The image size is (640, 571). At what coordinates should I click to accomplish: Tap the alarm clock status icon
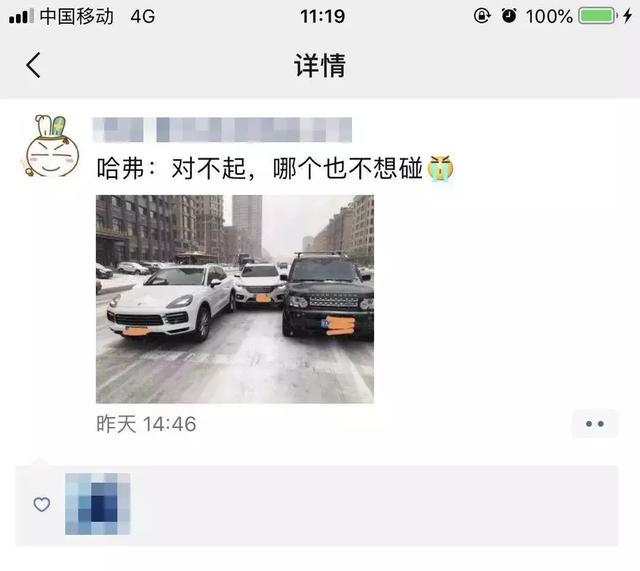click(509, 16)
